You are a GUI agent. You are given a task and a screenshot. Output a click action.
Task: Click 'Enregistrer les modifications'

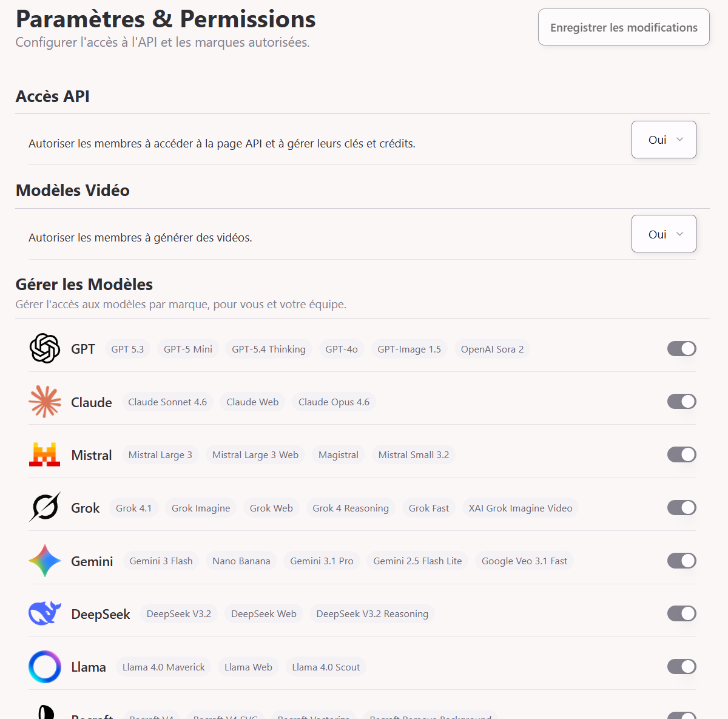[624, 27]
